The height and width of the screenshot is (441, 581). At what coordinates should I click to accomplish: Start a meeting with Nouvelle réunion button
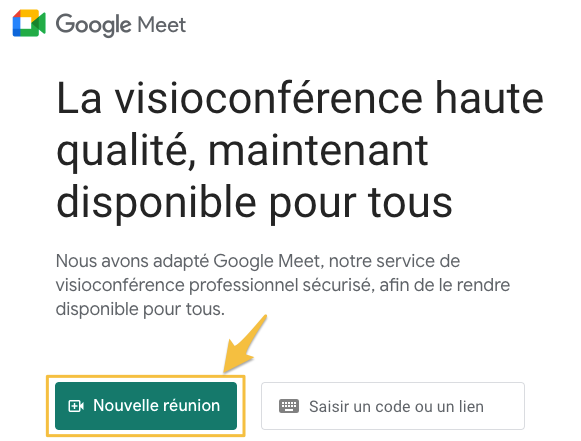click(146, 406)
